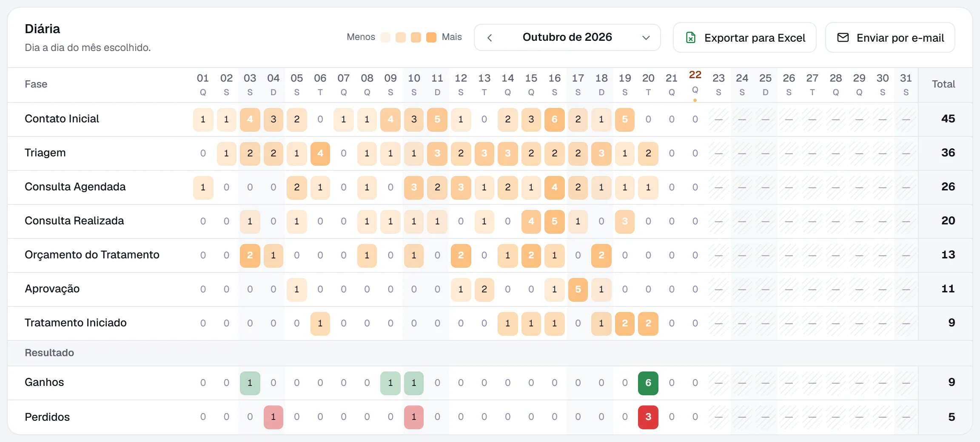
Task: Click Perdidos total 5
Action: (x=952, y=417)
